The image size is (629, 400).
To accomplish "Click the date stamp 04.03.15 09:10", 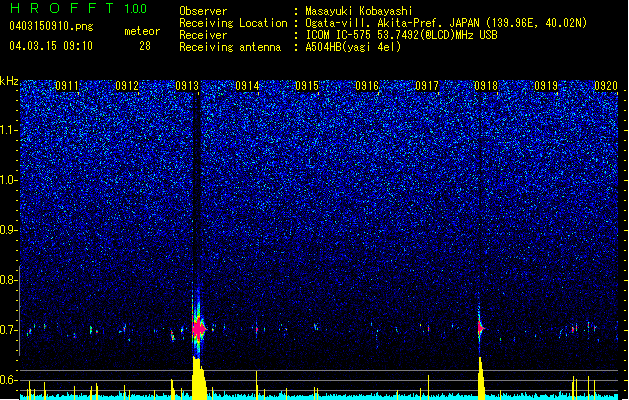I will click(51, 46).
